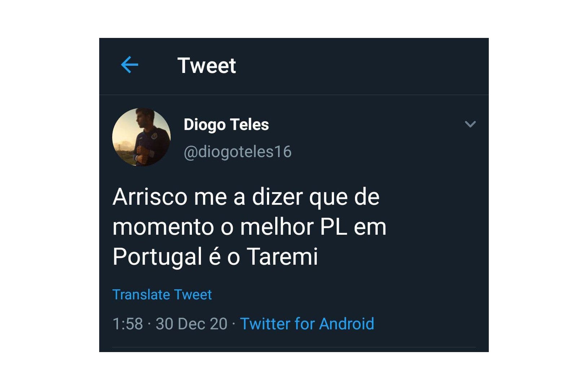Click the "Tweet" header title
The image size is (588, 390).
tap(207, 66)
